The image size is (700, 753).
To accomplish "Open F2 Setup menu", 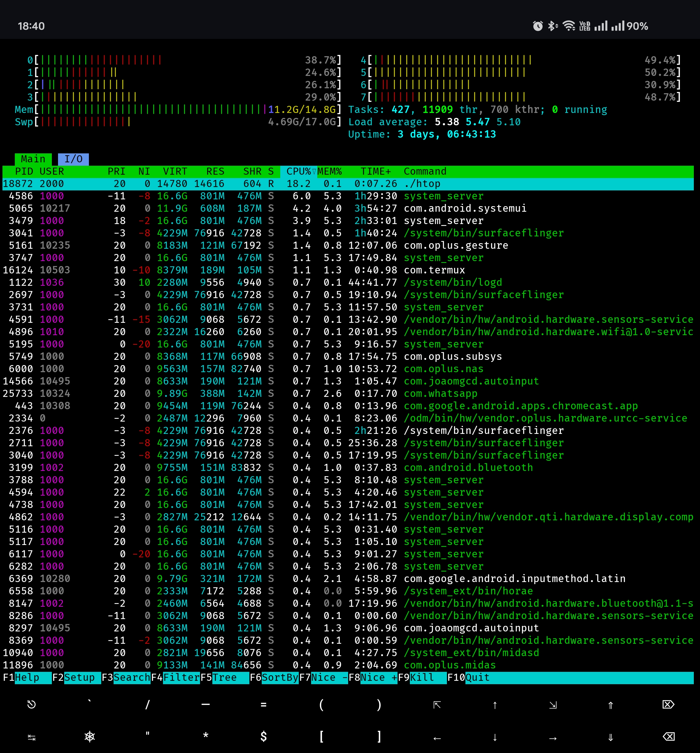I will 79,678.
